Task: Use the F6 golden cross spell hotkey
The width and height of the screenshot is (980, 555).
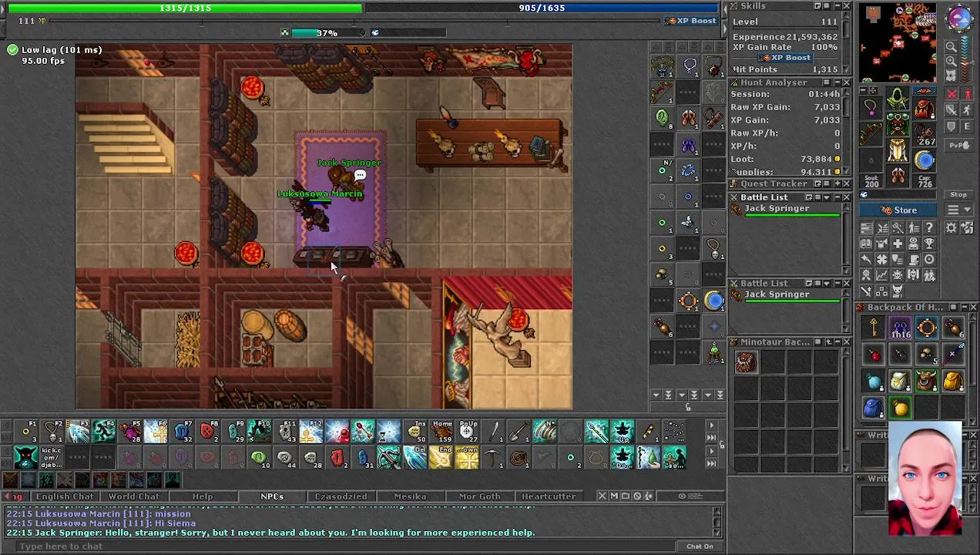Action: coord(155,432)
